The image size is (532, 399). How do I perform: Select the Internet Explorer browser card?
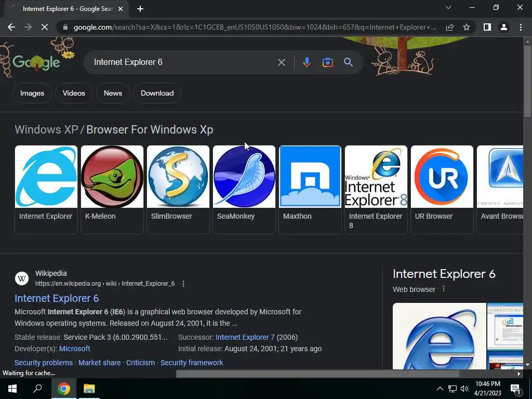coord(46,189)
